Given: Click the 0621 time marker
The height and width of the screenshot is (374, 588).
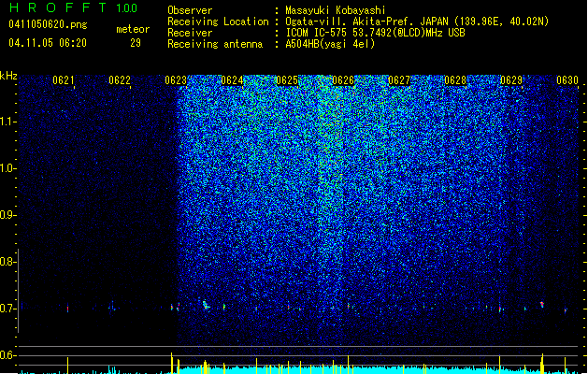Looking at the screenshot, I should (63, 80).
